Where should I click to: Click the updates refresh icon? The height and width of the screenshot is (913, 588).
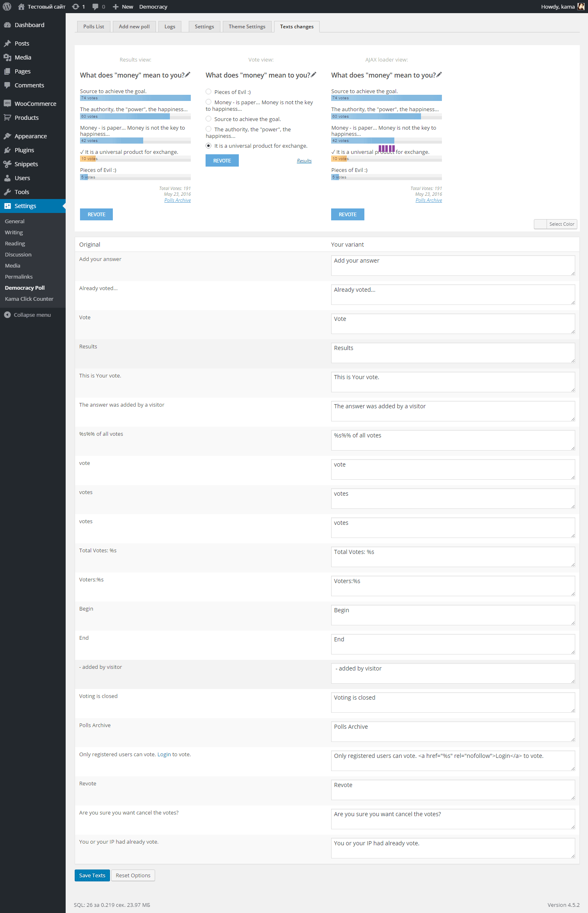(x=76, y=7)
